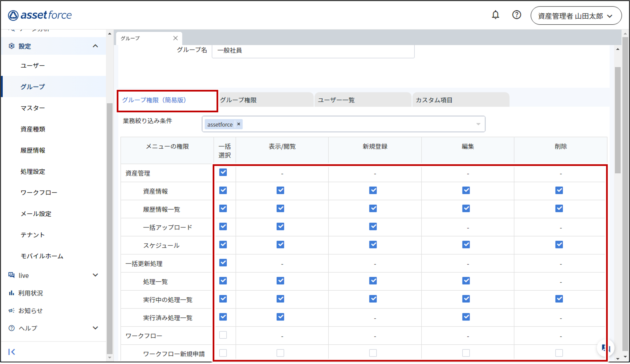The height and width of the screenshot is (364, 630).
Task: Click the live chat icon in sidebar
Action: (x=12, y=275)
